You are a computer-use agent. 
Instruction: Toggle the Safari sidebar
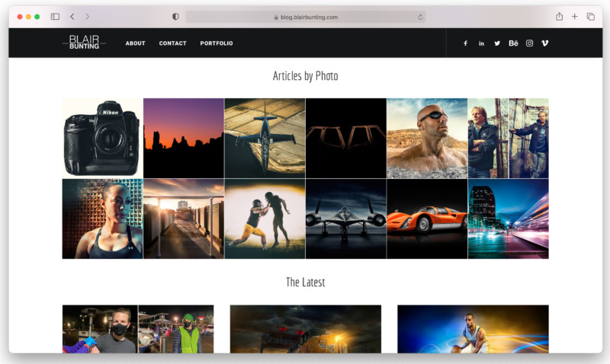(55, 17)
